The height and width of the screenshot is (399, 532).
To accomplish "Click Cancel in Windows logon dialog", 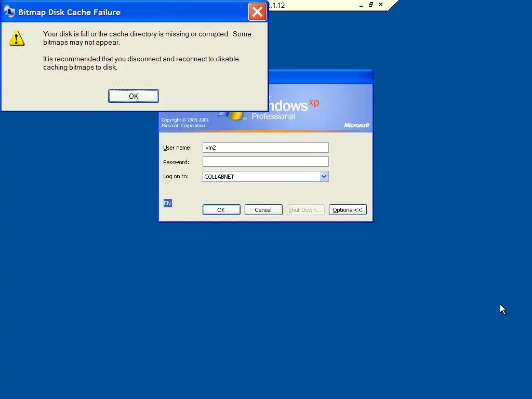I will [x=263, y=210].
